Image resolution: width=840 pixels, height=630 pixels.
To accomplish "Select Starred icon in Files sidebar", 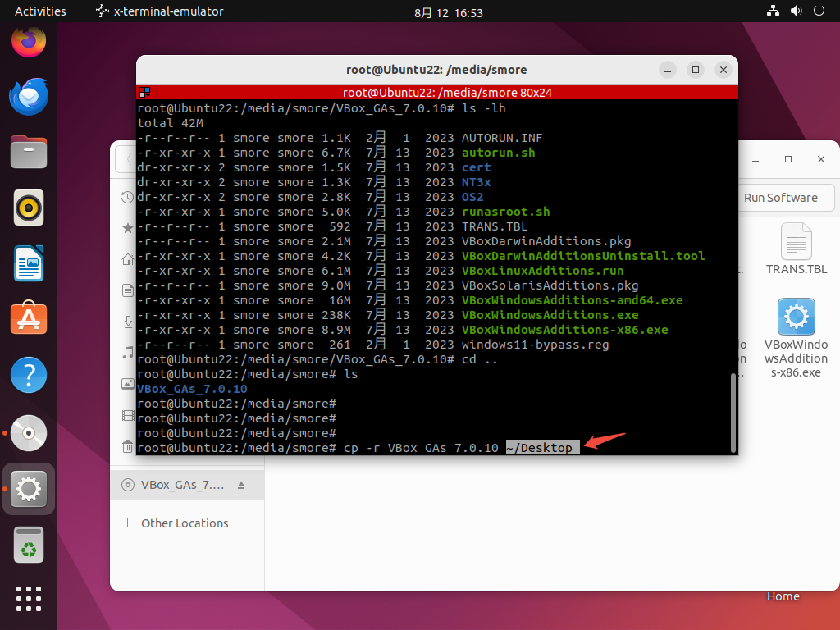I will pos(127,228).
